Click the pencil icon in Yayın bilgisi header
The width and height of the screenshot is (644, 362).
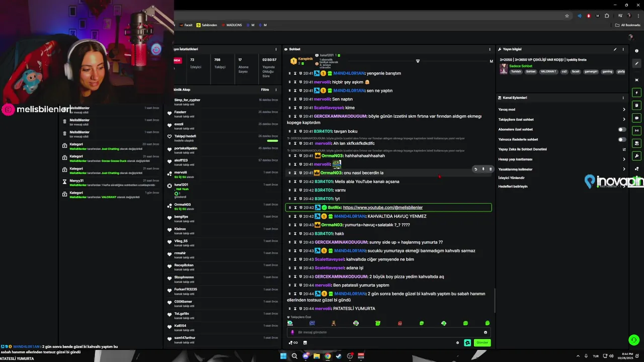click(615, 49)
